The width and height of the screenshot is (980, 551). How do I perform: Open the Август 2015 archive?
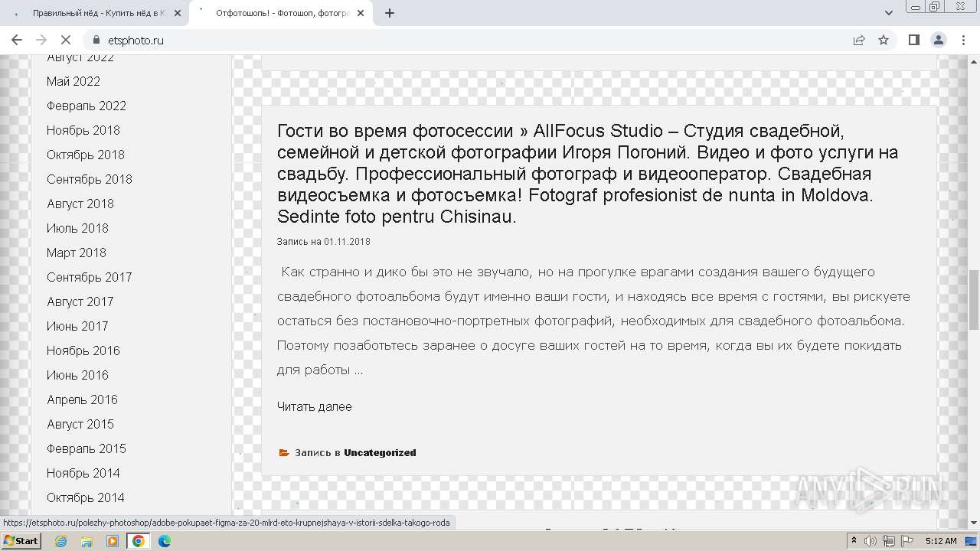click(80, 424)
